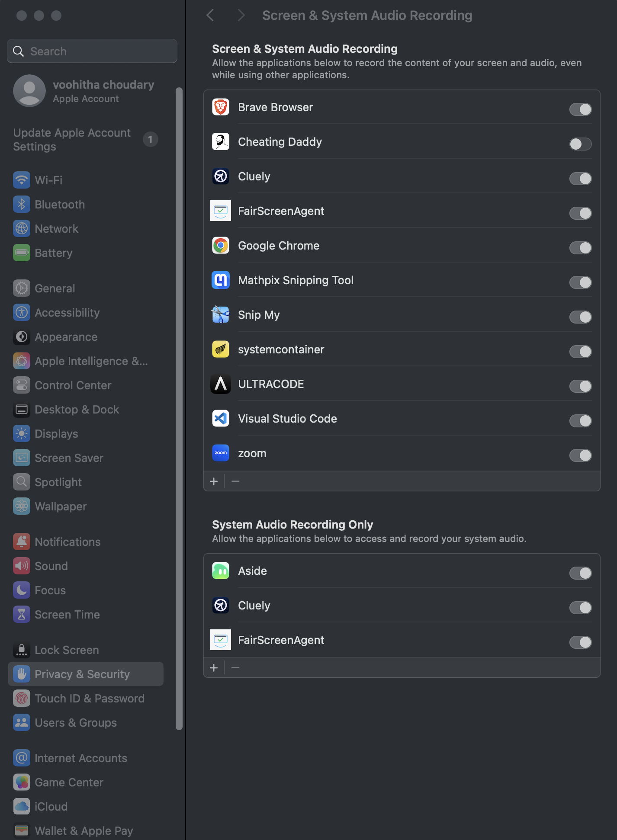Toggle FairScreenAgent system audio only switch
The height and width of the screenshot is (840, 617).
580,642
